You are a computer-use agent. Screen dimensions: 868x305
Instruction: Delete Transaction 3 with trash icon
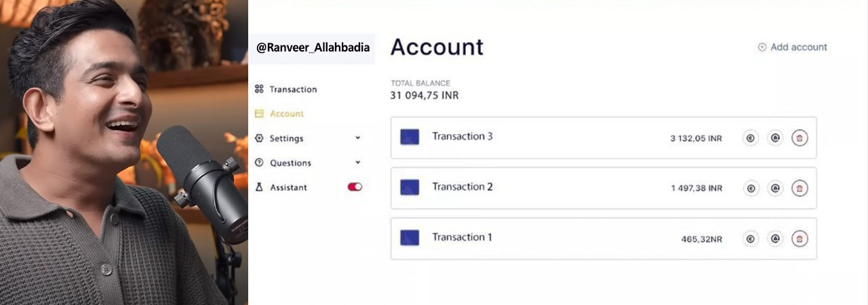(x=800, y=138)
